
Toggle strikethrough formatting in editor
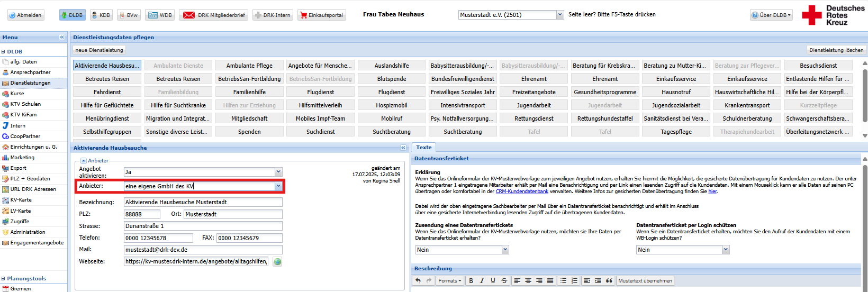point(504,281)
